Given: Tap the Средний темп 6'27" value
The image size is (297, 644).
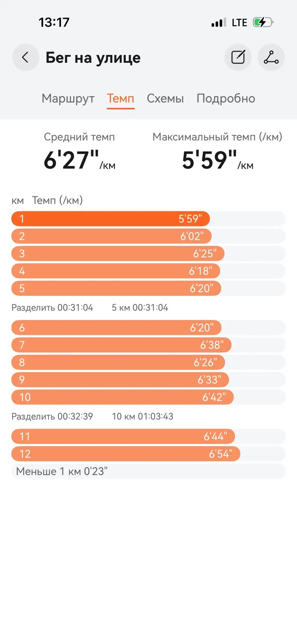Looking at the screenshot, I should [79, 160].
